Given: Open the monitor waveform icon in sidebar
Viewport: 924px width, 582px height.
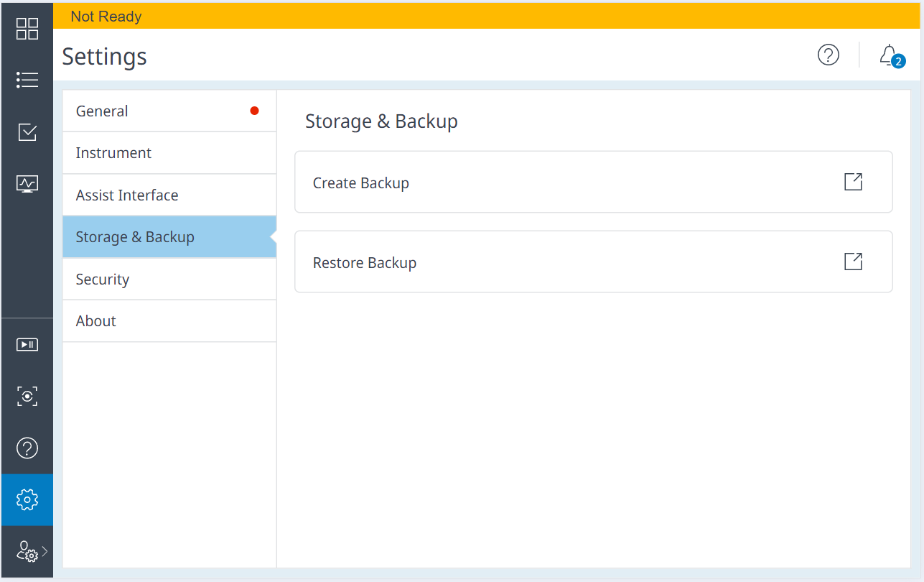Looking at the screenshot, I should [x=27, y=184].
